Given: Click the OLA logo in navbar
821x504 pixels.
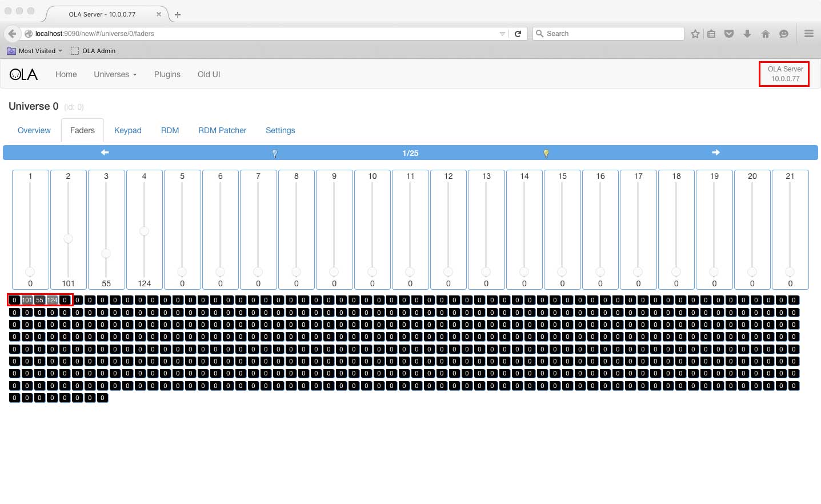Looking at the screenshot, I should click(23, 74).
